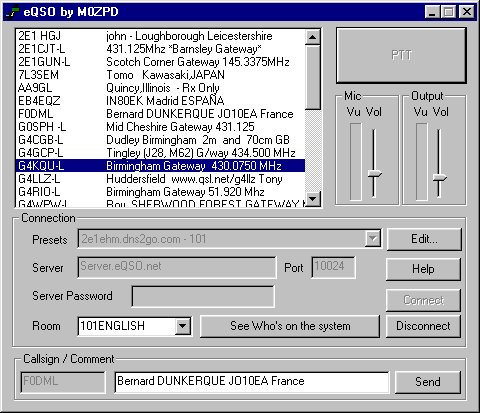Image resolution: width=480 pixels, height=413 pixels.
Task: Minimize the eQSO window
Action: coord(432,12)
